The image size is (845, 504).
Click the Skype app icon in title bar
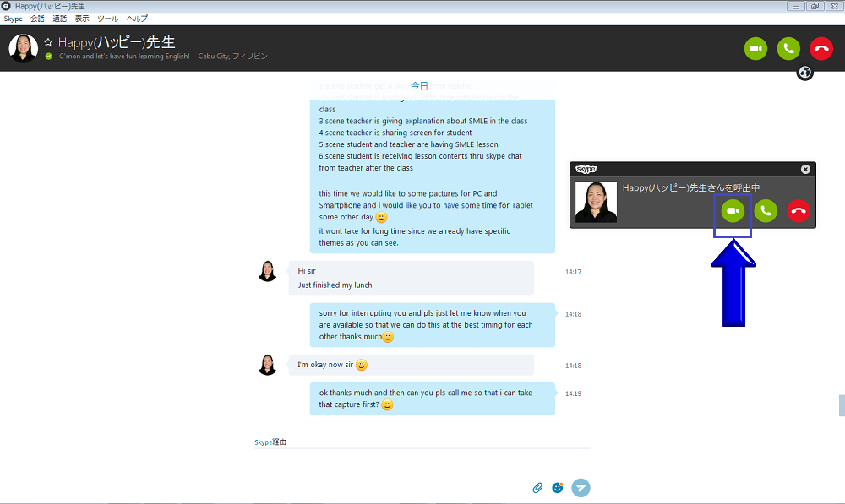point(6,6)
